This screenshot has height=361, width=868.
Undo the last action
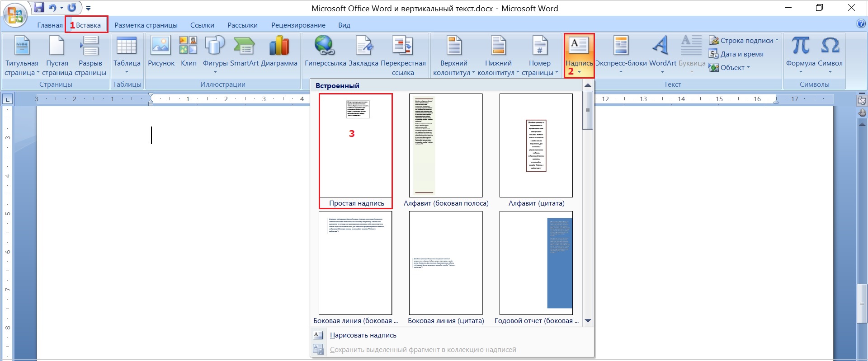click(x=52, y=8)
